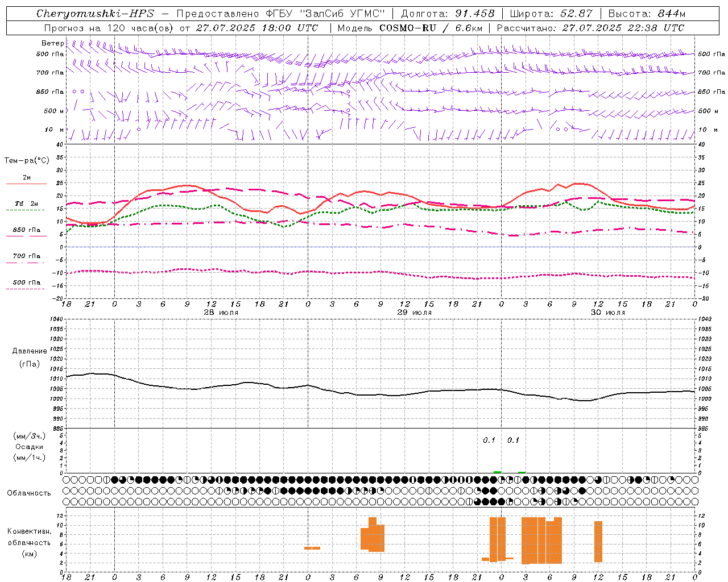
Task: Click the 'Высота: 844м' value
Action: click(647, 14)
